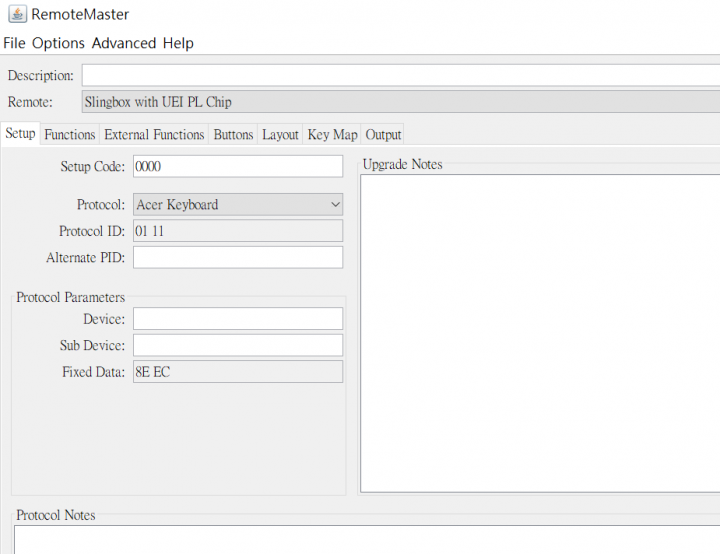Image resolution: width=720 pixels, height=554 pixels.
Task: Click into the Description field
Action: pyautogui.click(x=401, y=75)
